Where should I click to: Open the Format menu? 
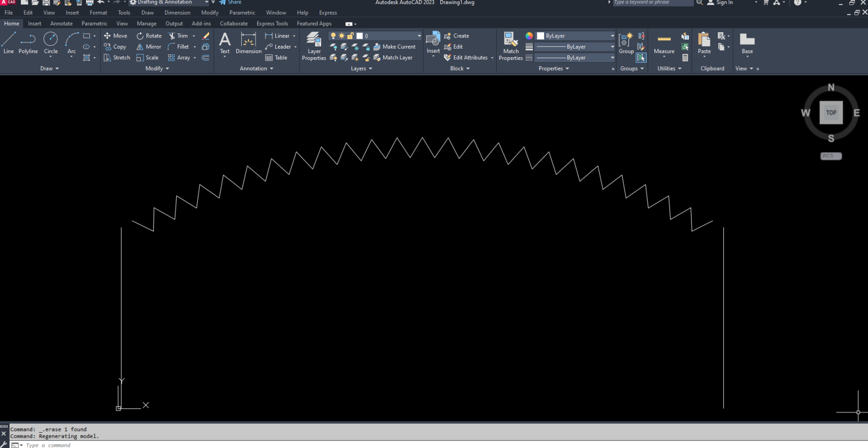[98, 12]
